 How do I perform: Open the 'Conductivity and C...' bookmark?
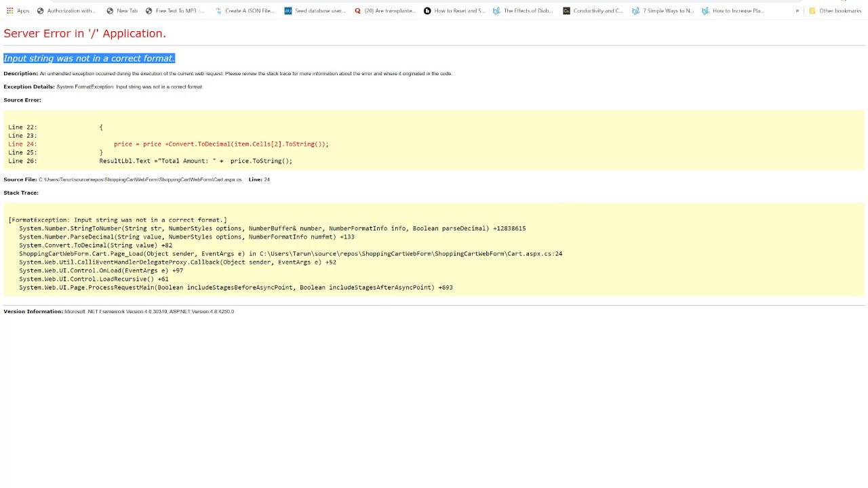click(593, 11)
